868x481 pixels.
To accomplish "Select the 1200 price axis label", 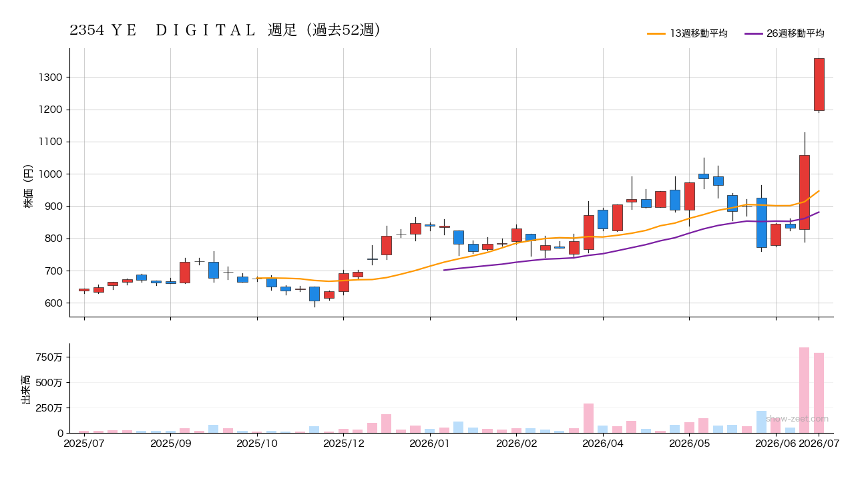I will coord(51,110).
